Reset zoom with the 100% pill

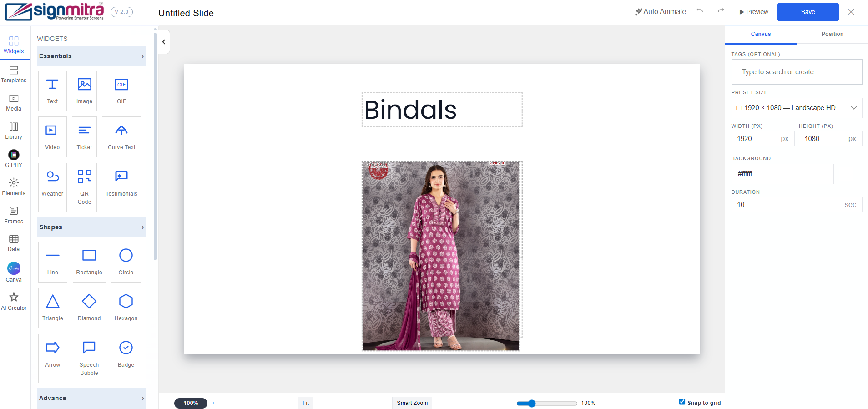[x=191, y=403]
